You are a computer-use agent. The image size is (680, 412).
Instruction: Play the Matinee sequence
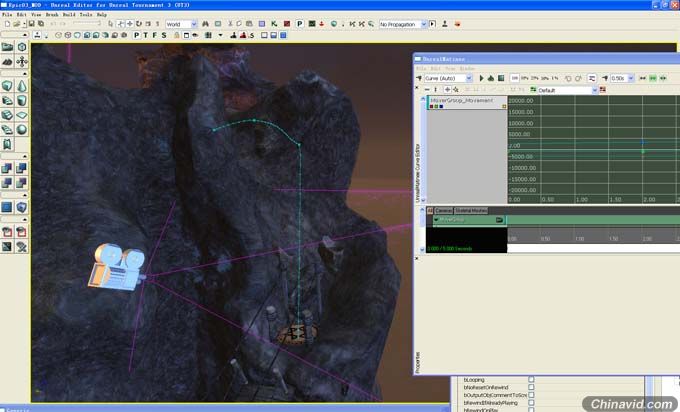pyautogui.click(x=481, y=78)
